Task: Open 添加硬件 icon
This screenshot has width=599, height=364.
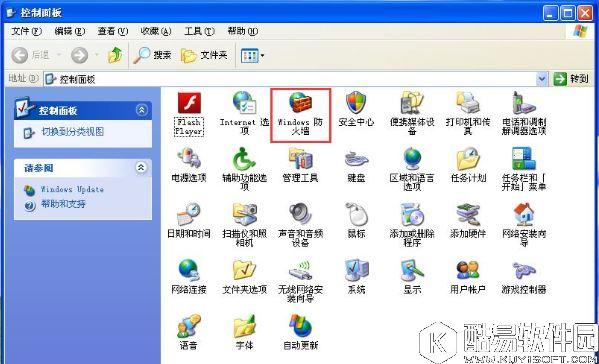Action: click(x=468, y=214)
